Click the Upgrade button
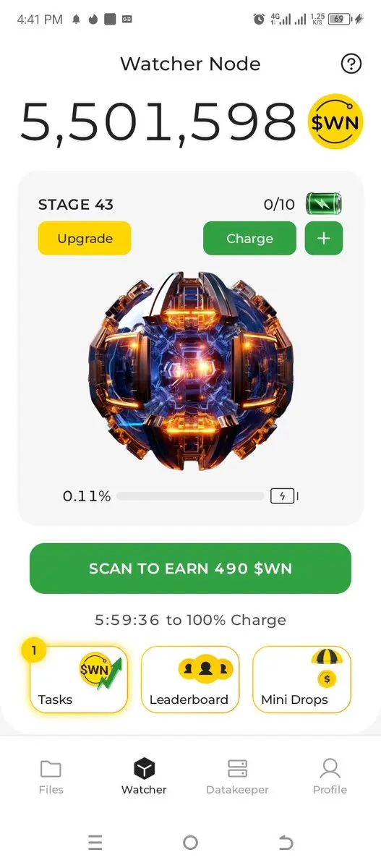Image resolution: width=381 pixels, height=868 pixels. pos(85,239)
